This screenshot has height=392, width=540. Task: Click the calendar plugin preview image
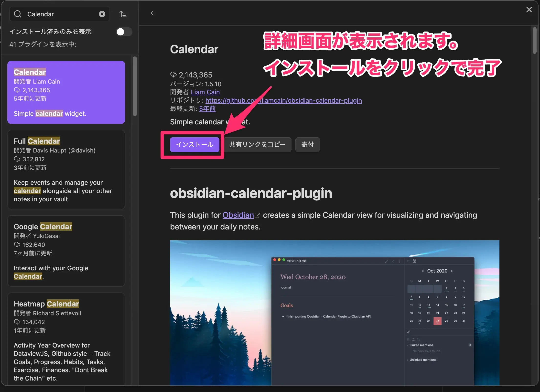(x=335, y=313)
